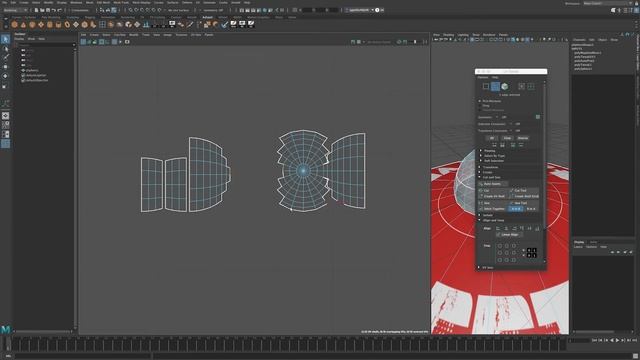
Task: Select the Tweak/Marquee radio option
Action: coord(480,110)
